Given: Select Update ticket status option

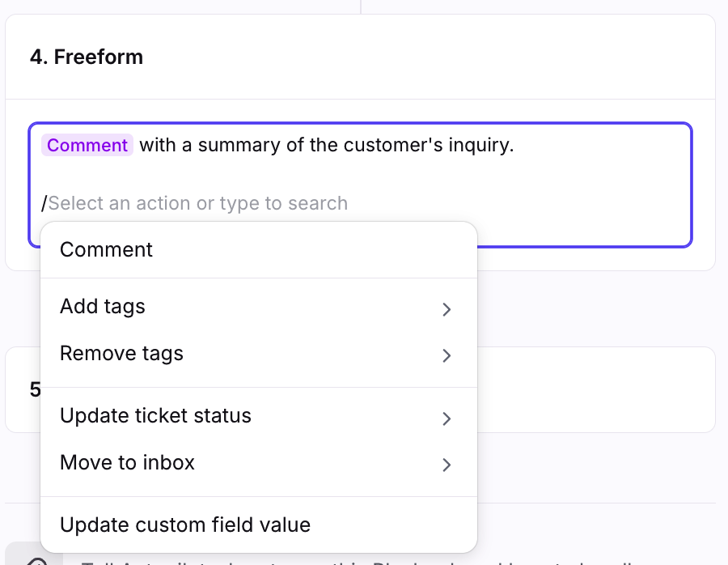Looking at the screenshot, I should (155, 416).
